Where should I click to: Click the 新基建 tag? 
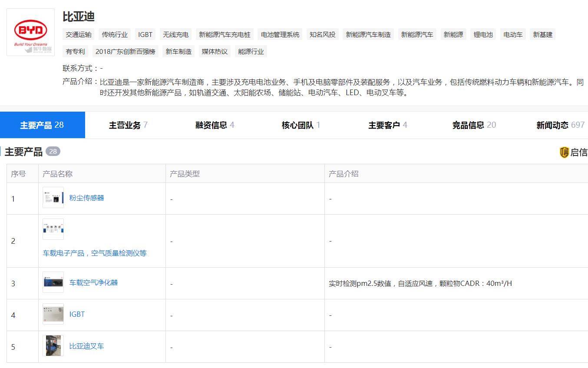tap(542, 34)
